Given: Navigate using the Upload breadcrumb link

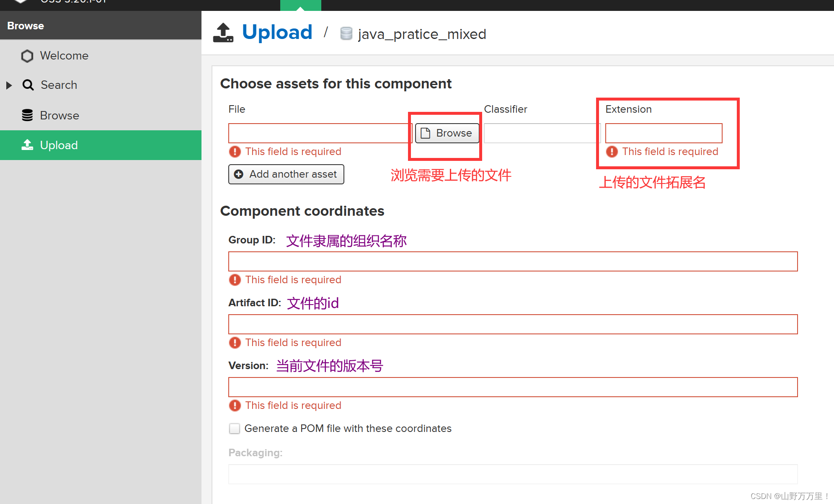Looking at the screenshot, I should click(x=277, y=32).
